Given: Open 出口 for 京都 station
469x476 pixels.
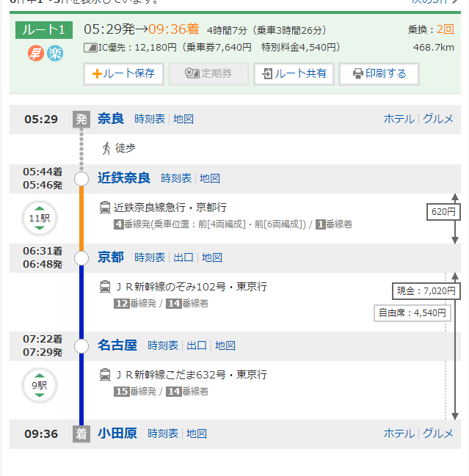Looking at the screenshot, I should click(x=183, y=257).
